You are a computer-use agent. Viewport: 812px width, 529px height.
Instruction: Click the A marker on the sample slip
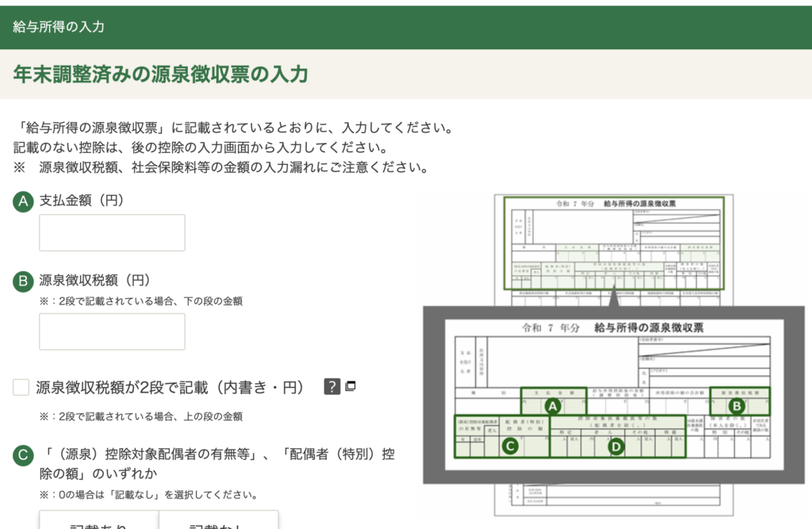(x=554, y=406)
